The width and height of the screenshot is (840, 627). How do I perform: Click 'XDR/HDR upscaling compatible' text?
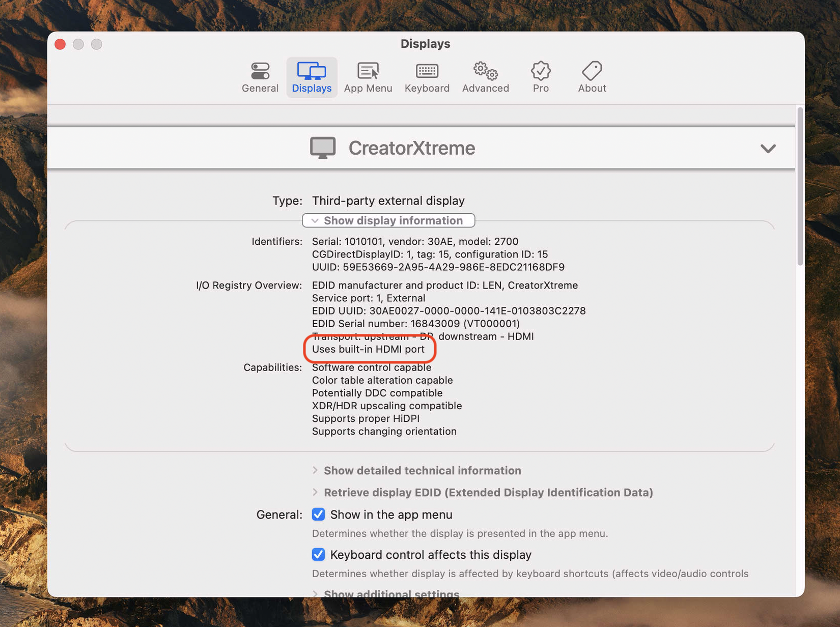point(387,406)
